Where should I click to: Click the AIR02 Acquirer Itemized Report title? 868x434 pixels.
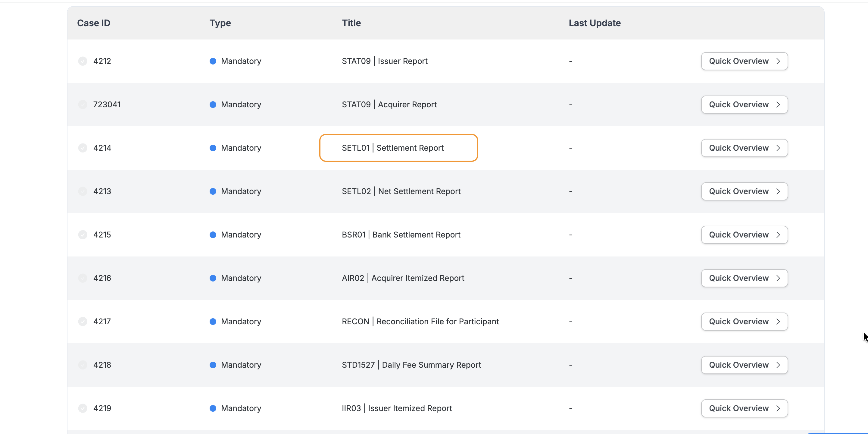(403, 278)
